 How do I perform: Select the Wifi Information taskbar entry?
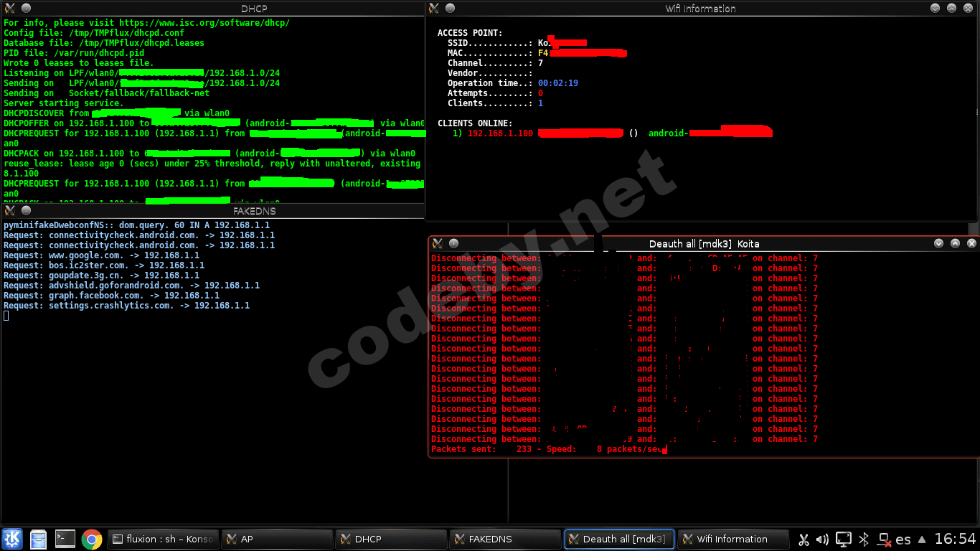733,539
